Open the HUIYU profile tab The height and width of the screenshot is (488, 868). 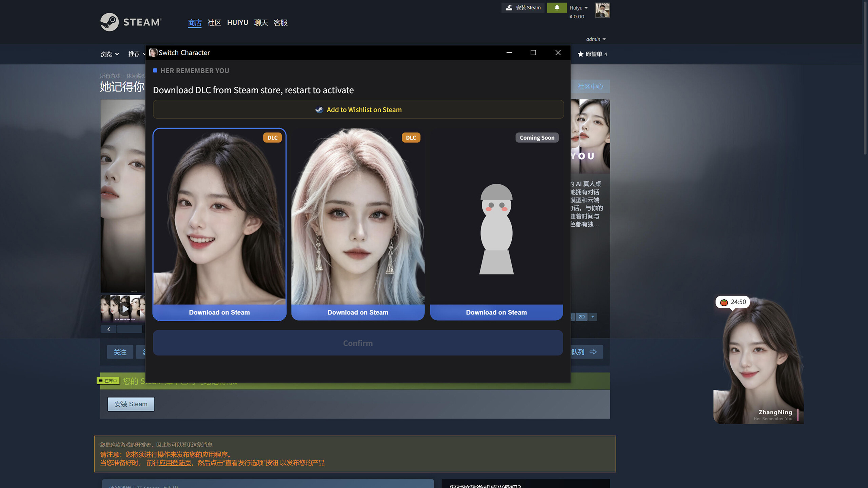[x=238, y=23]
